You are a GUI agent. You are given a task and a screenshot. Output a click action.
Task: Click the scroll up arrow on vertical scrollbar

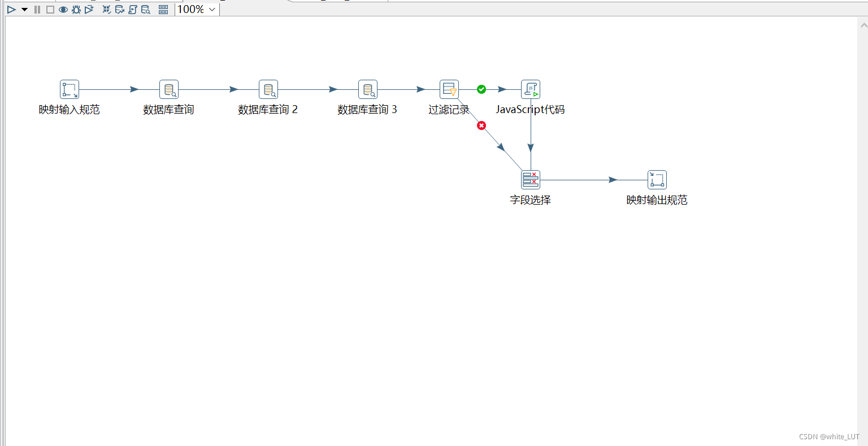click(863, 25)
